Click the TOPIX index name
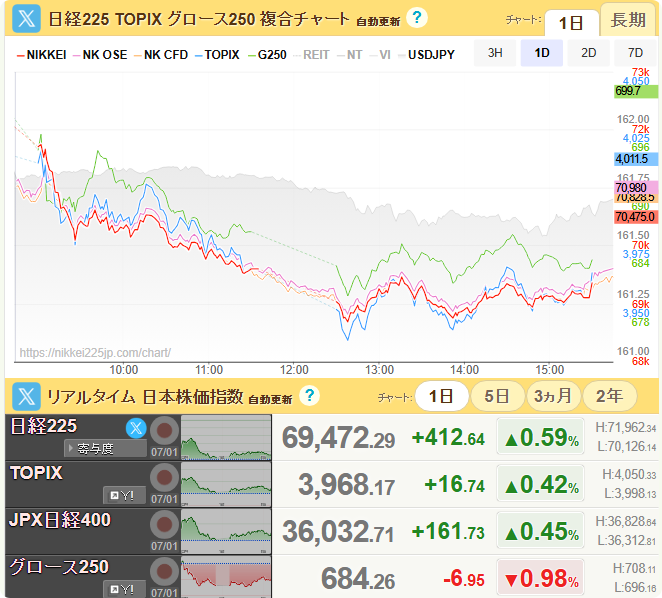The image size is (662, 598). pos(36,473)
